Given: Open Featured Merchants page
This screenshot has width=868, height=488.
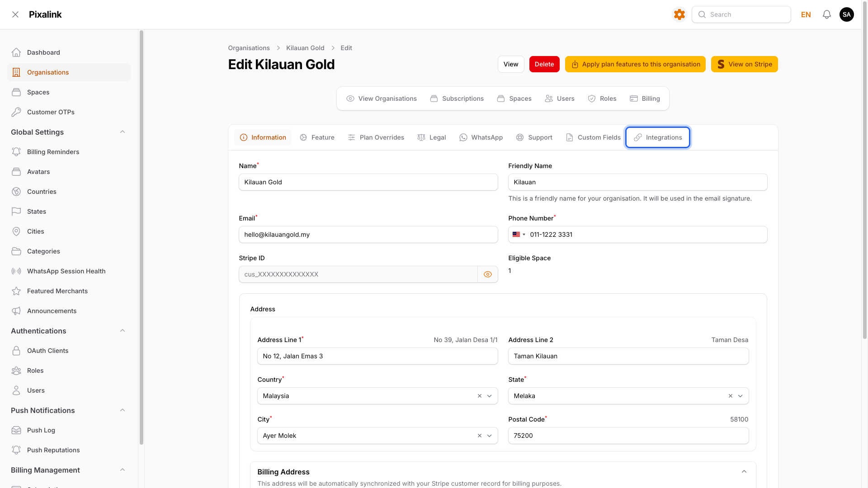Looking at the screenshot, I should [69, 291].
